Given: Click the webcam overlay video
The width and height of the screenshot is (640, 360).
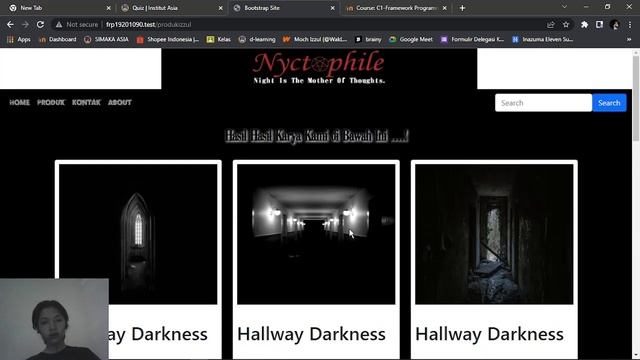Looking at the screenshot, I should tap(54, 319).
